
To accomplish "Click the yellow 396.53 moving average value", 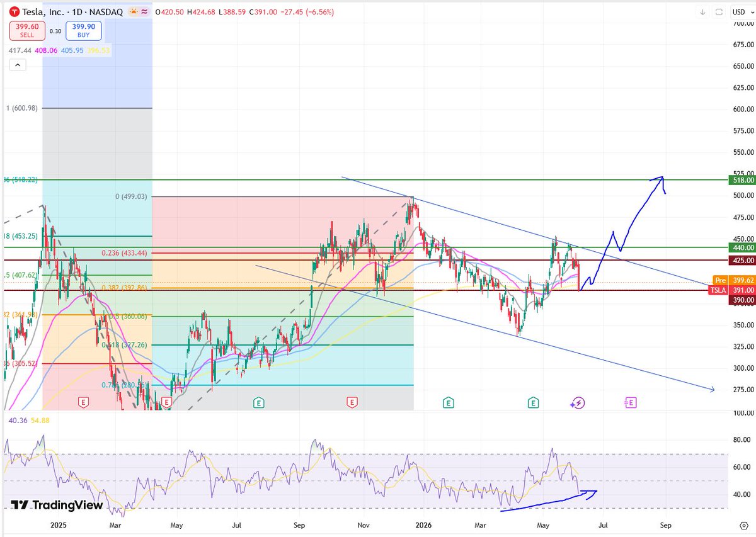I will (98, 50).
